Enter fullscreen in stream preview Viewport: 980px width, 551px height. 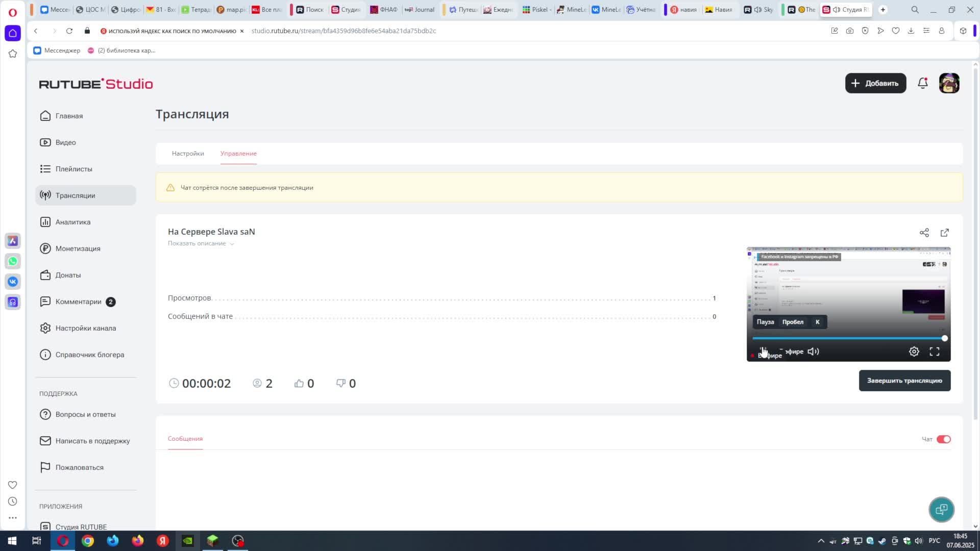click(x=934, y=352)
